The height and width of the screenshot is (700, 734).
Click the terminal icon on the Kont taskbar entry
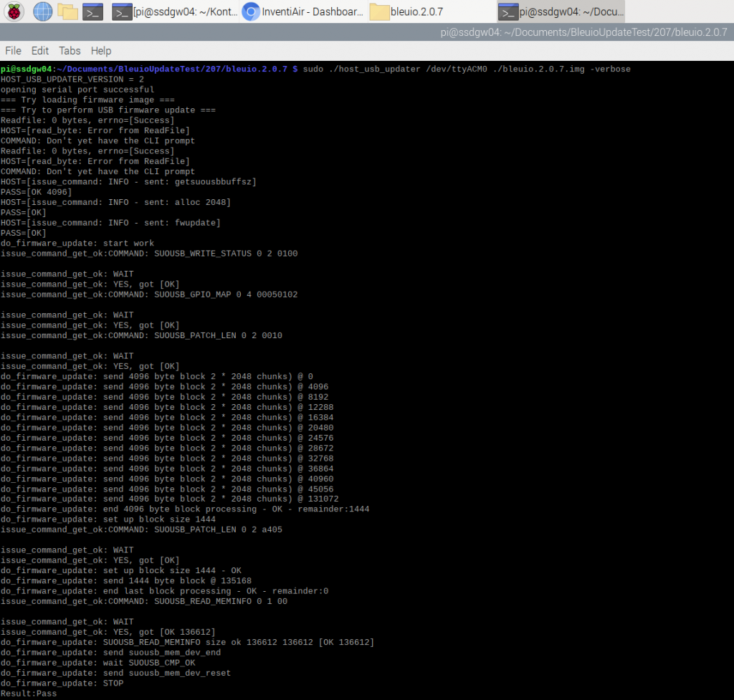pyautogui.click(x=122, y=11)
